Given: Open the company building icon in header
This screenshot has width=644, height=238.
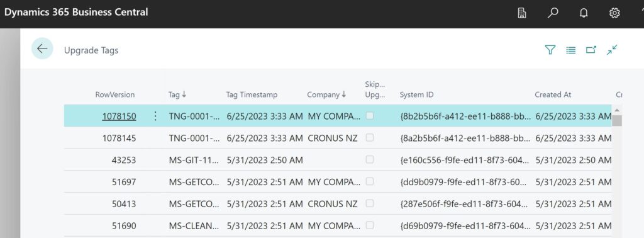Looking at the screenshot, I should point(521,13).
